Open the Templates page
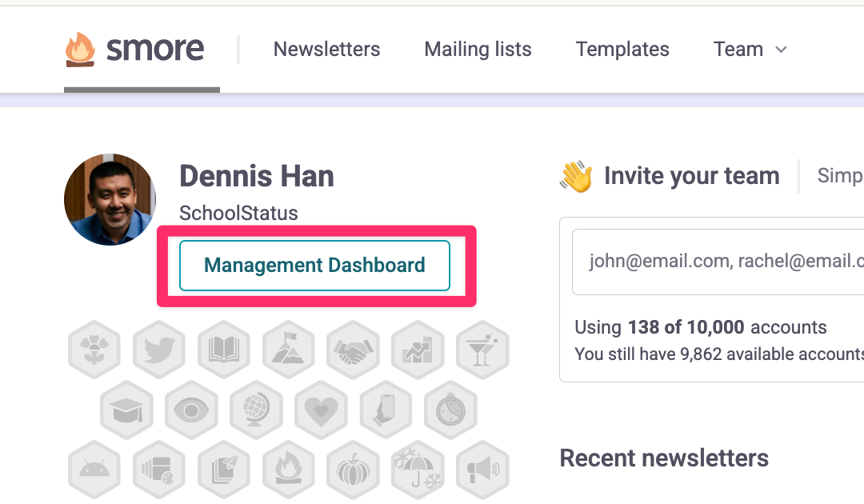 tap(622, 50)
